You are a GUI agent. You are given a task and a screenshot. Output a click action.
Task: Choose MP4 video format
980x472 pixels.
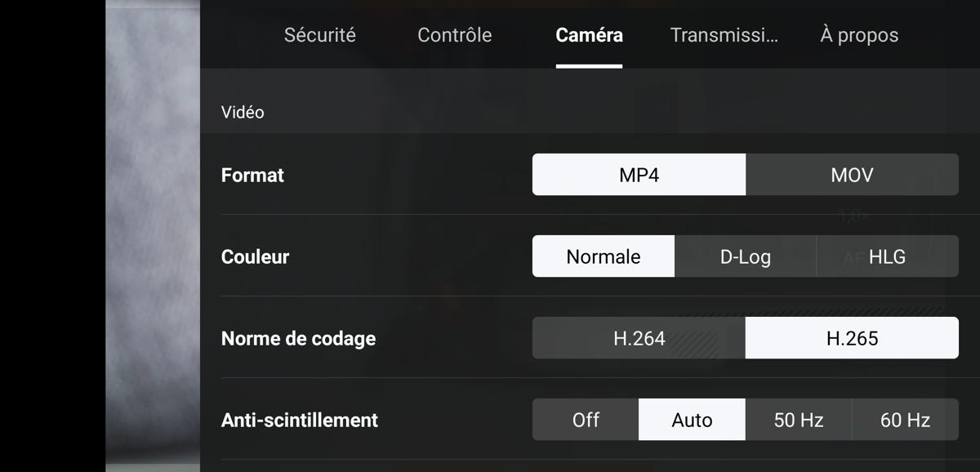(x=639, y=175)
